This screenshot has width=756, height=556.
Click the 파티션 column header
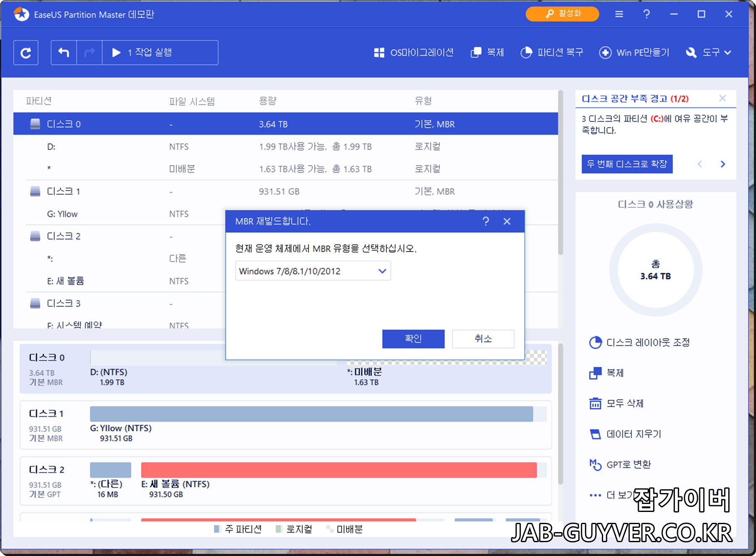(39, 101)
